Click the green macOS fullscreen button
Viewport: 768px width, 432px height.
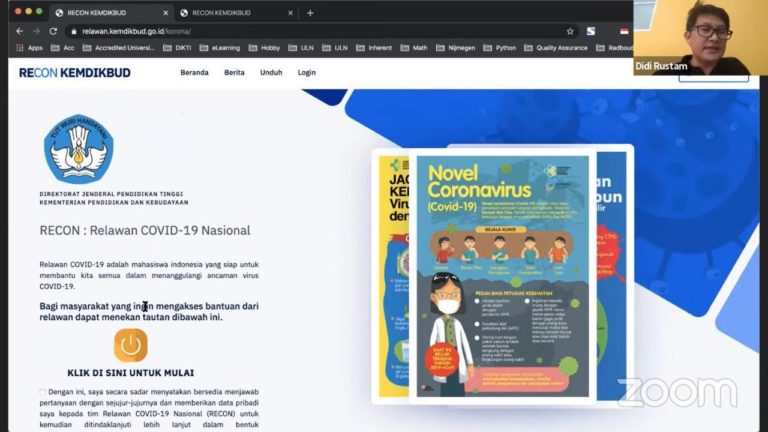[x=39, y=11]
